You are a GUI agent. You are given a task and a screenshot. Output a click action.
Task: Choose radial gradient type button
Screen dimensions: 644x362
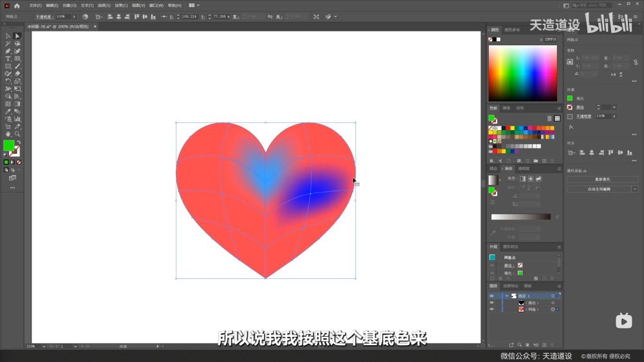531,178
